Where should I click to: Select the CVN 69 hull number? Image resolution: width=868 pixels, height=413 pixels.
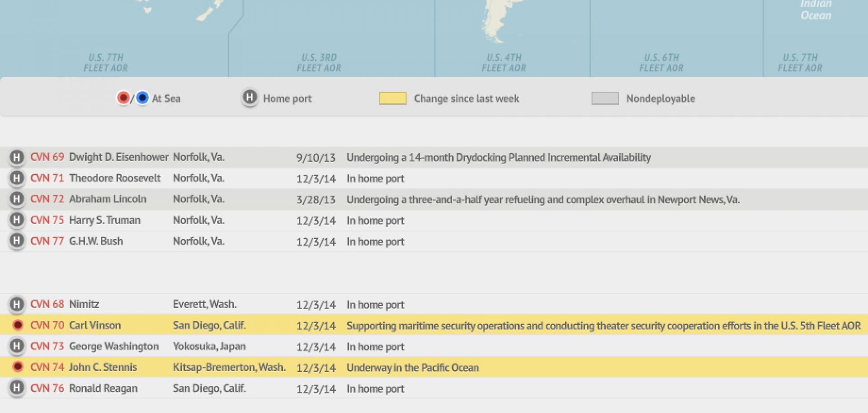(47, 157)
